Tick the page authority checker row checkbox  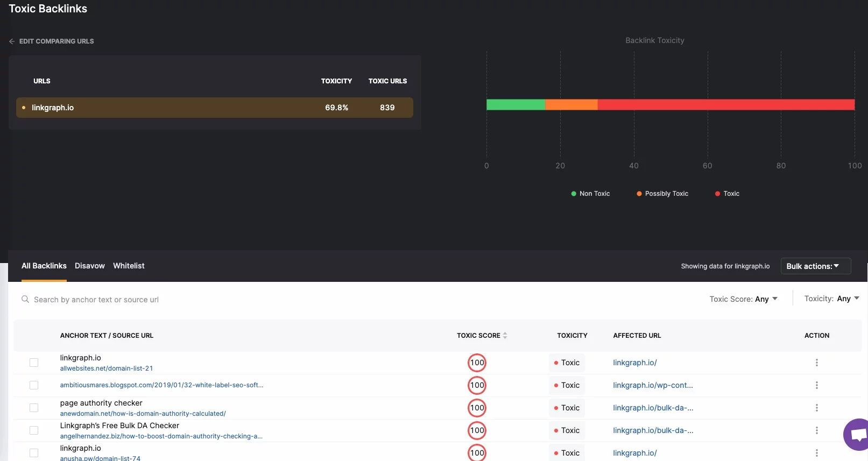(x=34, y=408)
